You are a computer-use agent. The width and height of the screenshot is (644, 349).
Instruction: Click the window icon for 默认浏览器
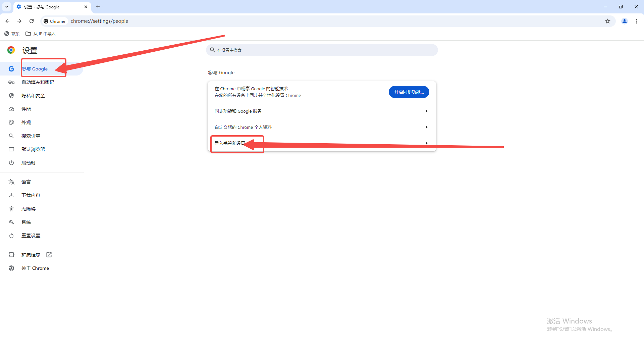coord(11,149)
